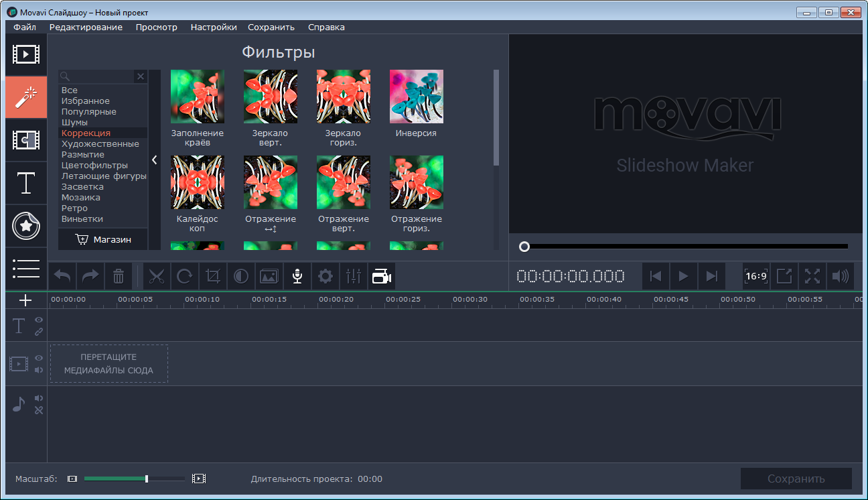This screenshot has width=868, height=500.
Task: Click the timeline scale slider handle
Action: point(147,479)
